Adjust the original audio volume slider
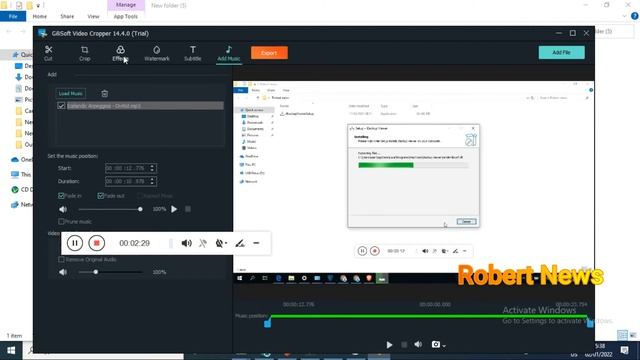Image resolution: width=640 pixels, height=360 pixels. click(110, 272)
